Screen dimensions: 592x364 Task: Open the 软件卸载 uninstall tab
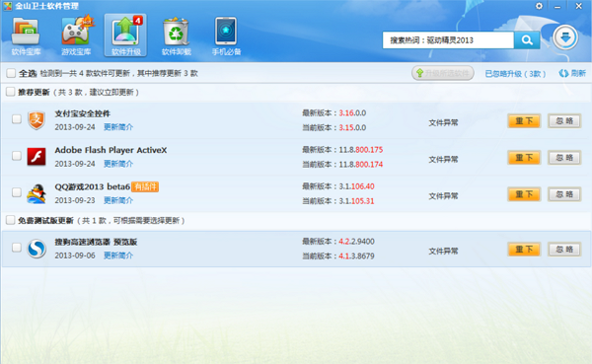(176, 36)
